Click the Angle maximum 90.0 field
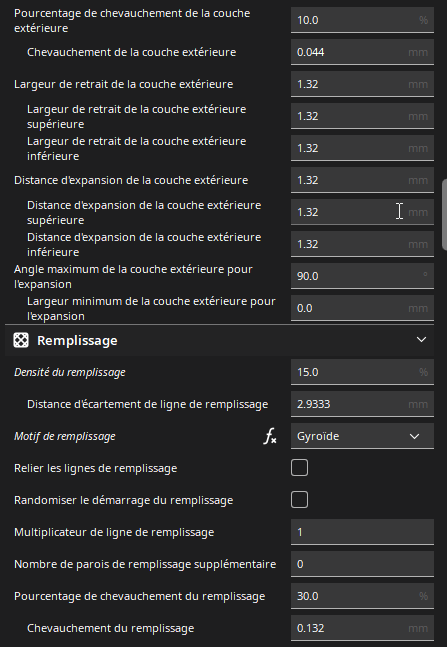 tap(362, 276)
